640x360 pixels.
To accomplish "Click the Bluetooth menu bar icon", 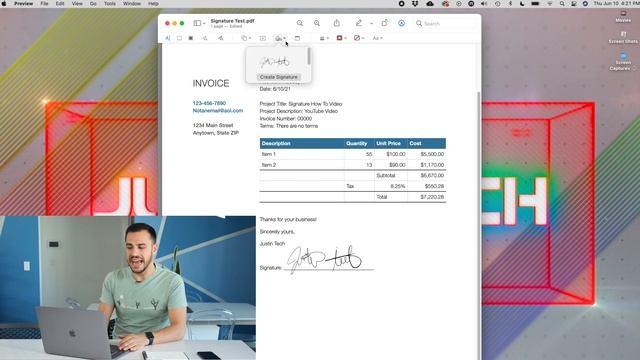I will [510, 4].
